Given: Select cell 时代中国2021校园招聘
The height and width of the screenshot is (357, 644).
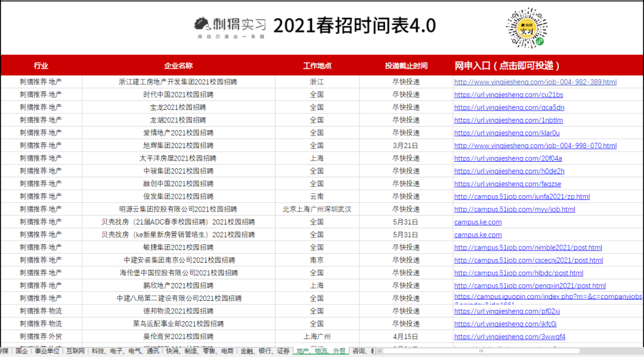Looking at the screenshot, I should point(178,94).
